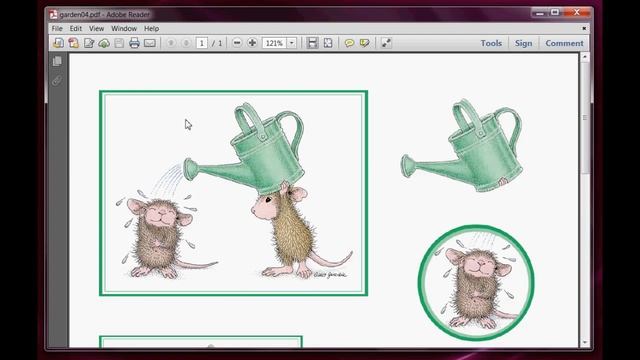The image size is (640, 360).
Task: Close the document with menu-bar x
Action: click(x=584, y=29)
